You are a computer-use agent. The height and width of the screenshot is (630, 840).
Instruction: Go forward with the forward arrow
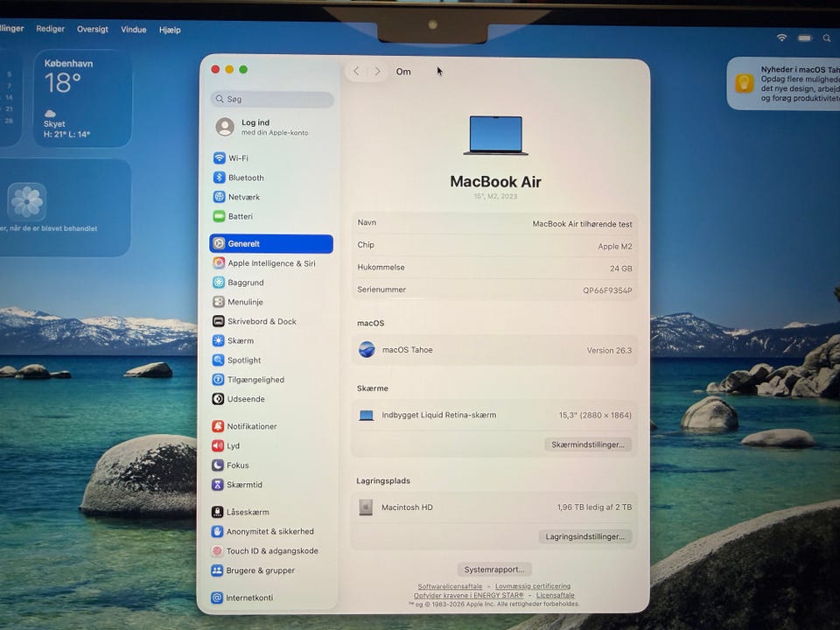[378, 71]
